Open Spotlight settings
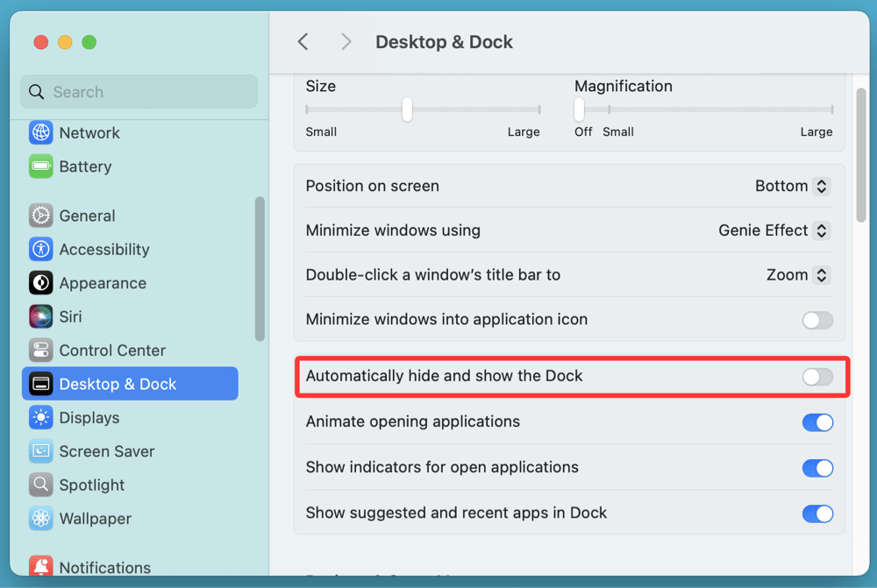 point(89,485)
